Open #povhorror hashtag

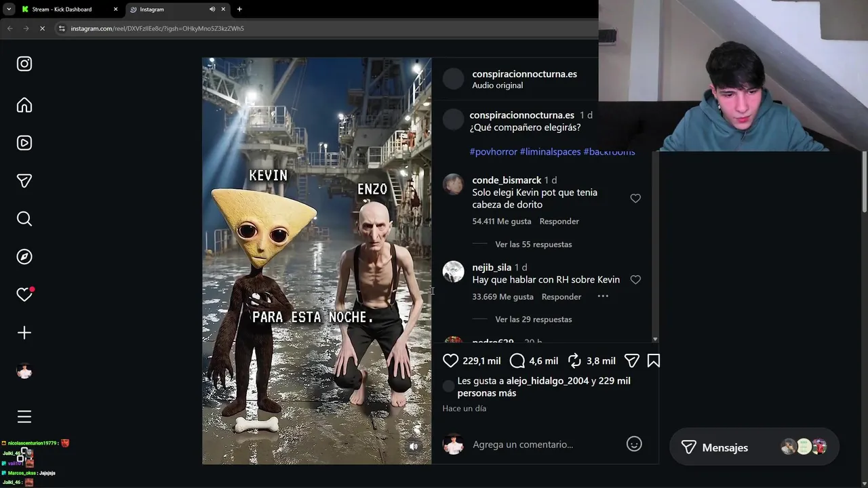pyautogui.click(x=494, y=152)
